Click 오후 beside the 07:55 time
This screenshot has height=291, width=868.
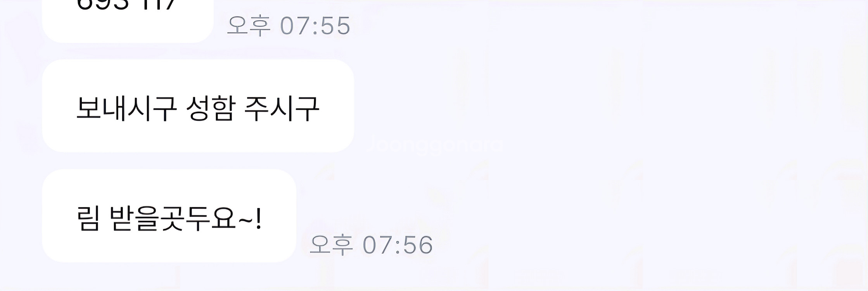(249, 26)
